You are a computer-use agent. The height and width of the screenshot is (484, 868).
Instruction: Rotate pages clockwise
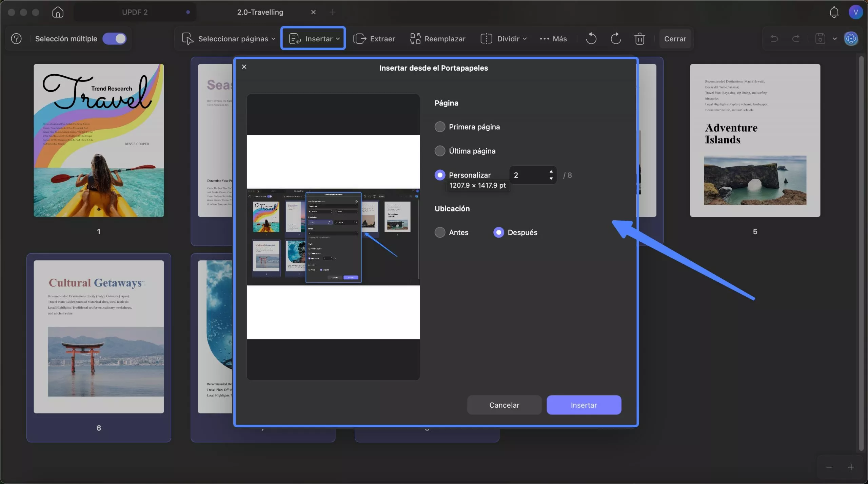[616, 39]
